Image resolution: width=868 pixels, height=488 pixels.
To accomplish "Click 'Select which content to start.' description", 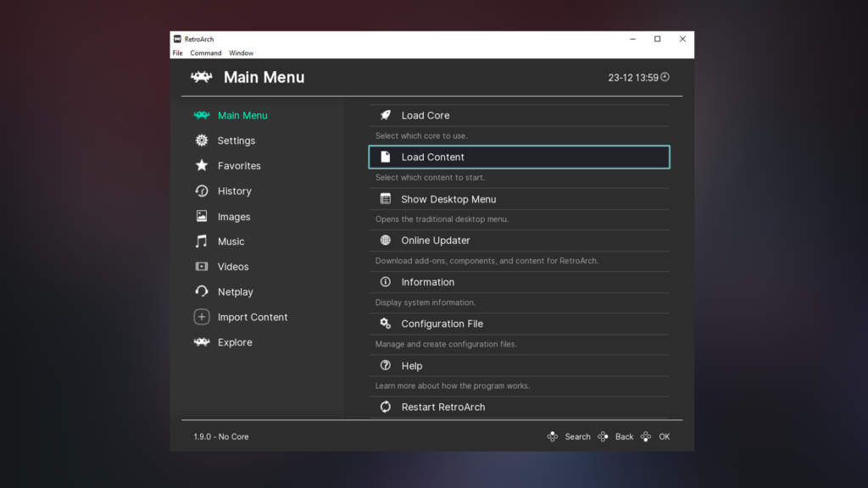I will [x=430, y=178].
